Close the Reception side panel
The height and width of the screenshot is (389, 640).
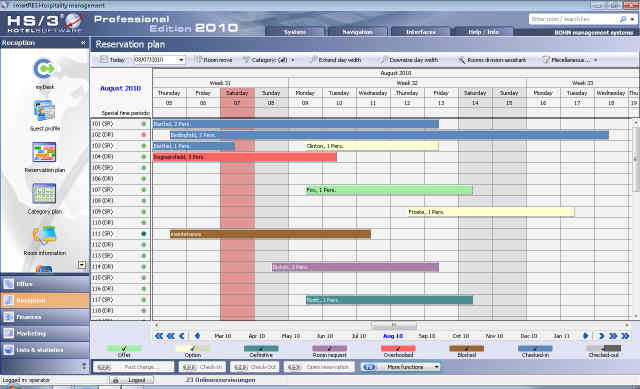[83, 43]
